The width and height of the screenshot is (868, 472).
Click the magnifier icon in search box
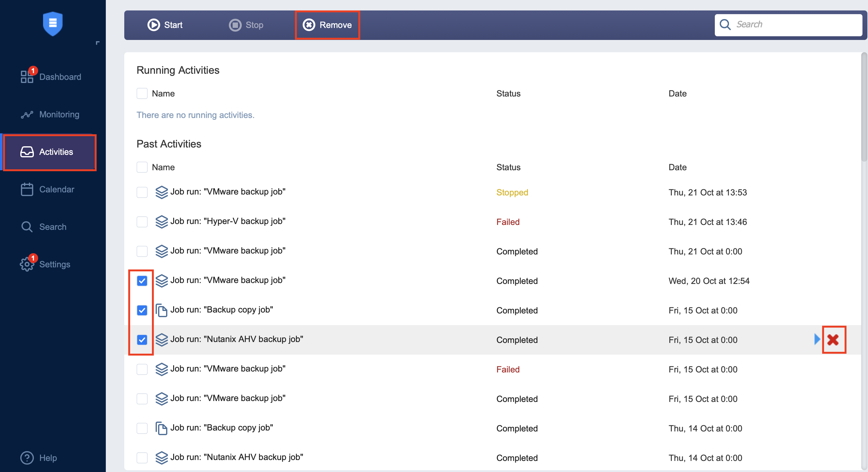point(725,25)
